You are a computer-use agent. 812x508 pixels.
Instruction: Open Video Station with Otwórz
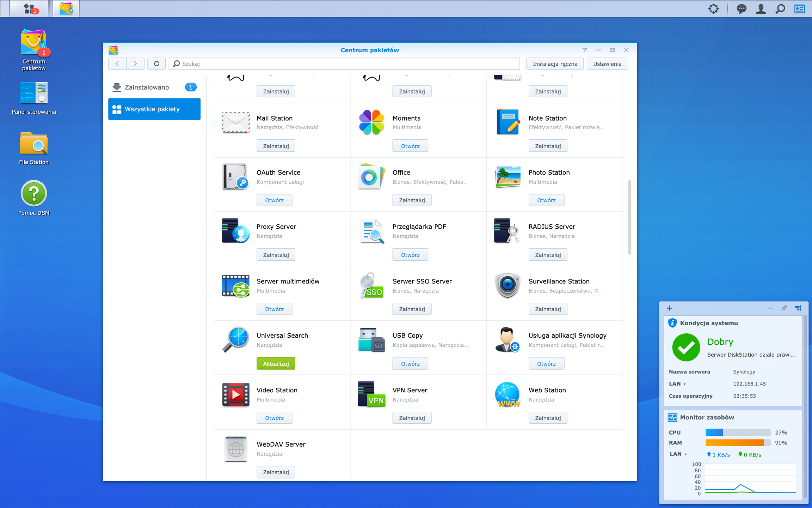[x=274, y=418]
